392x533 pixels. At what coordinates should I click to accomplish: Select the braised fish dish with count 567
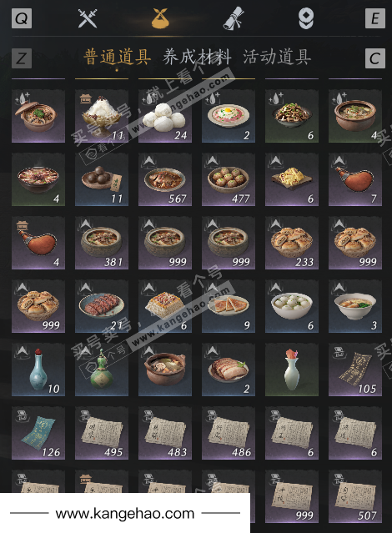click(x=165, y=179)
